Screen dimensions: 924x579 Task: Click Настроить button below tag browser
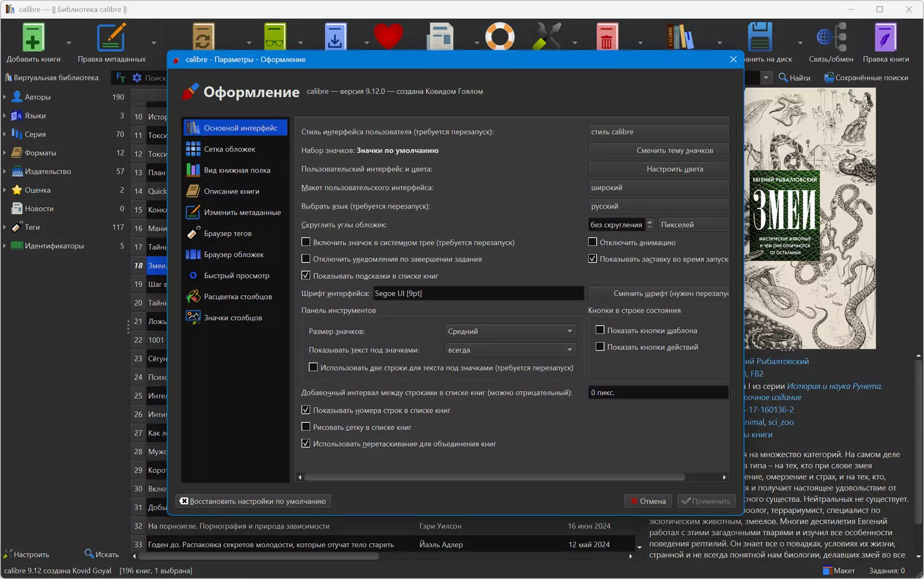coord(27,555)
